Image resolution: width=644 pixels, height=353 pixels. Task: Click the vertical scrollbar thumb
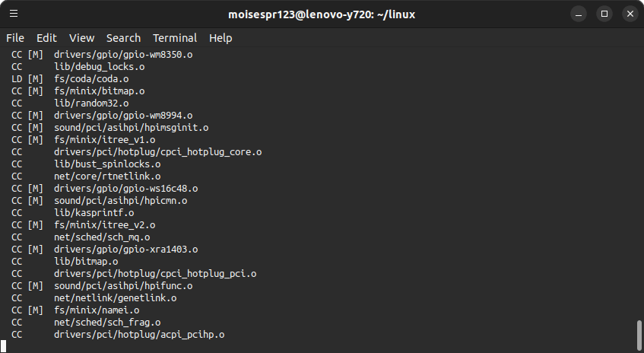[x=639, y=335]
